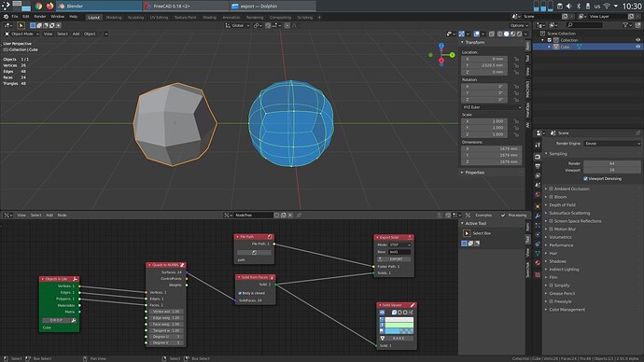This screenshot has width=644, height=362.
Task: Switch to export — Dolphin window in taskbar
Action: [273, 6]
